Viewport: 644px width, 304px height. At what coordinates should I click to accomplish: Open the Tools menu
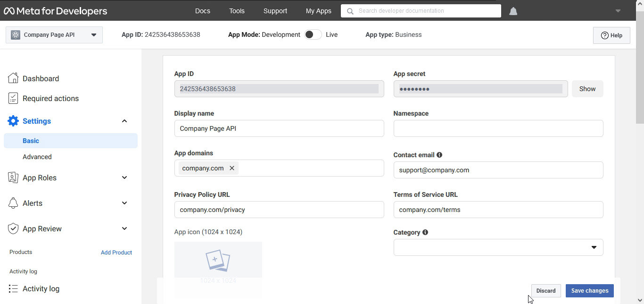tap(237, 11)
